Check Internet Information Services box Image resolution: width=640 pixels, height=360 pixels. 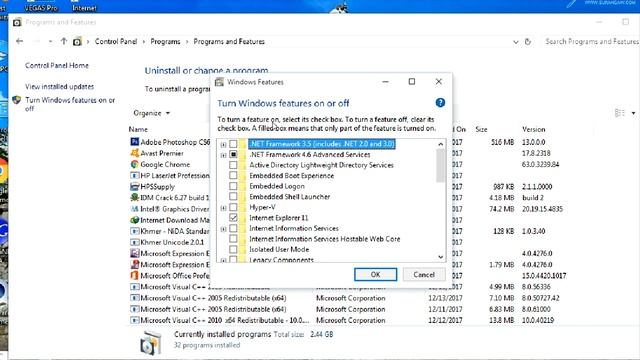(x=233, y=228)
